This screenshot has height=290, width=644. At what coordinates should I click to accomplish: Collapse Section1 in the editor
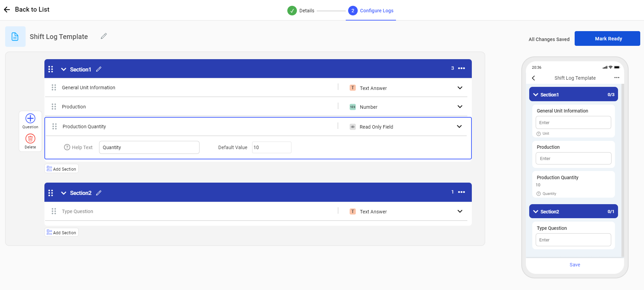(x=64, y=69)
